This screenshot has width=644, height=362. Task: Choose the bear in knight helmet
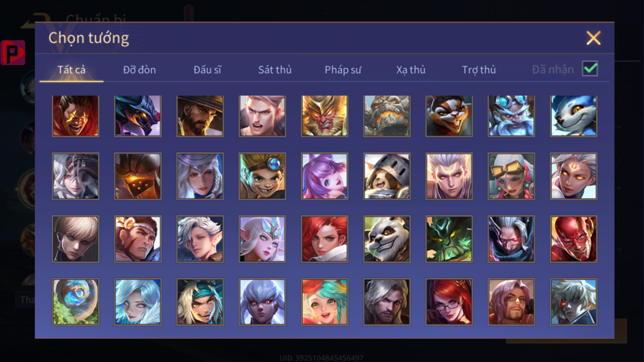387,176
